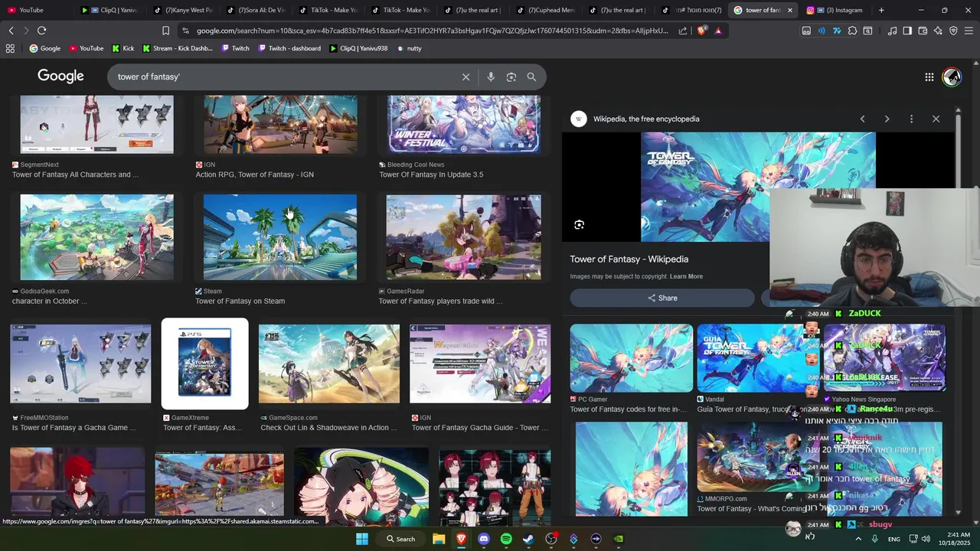Image resolution: width=980 pixels, height=551 pixels.
Task: Focus the Google search input field
Action: point(283,77)
